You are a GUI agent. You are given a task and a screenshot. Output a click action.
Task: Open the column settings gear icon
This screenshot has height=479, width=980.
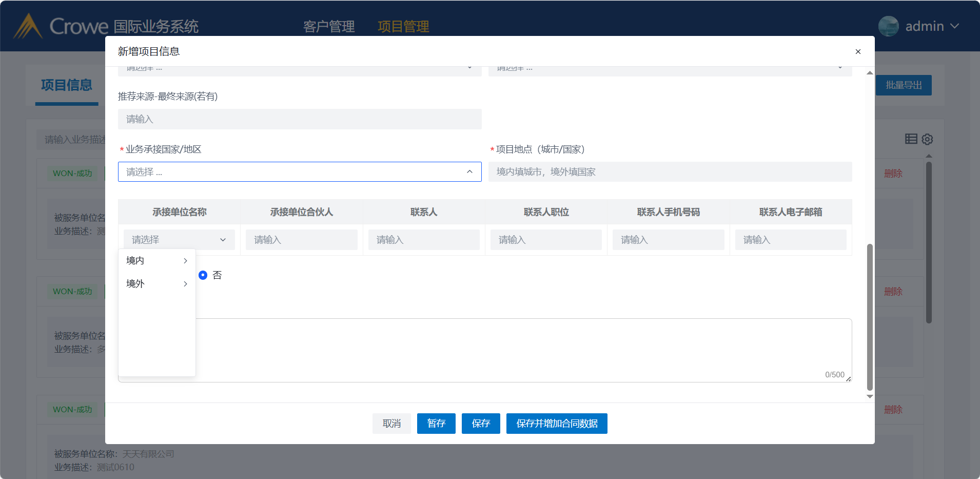[x=927, y=139]
